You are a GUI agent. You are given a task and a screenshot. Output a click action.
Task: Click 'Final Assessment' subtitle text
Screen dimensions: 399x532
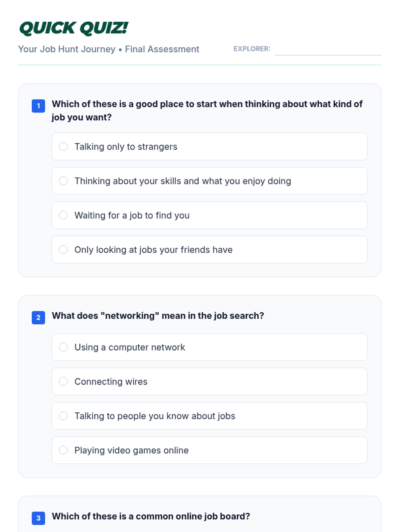(162, 49)
